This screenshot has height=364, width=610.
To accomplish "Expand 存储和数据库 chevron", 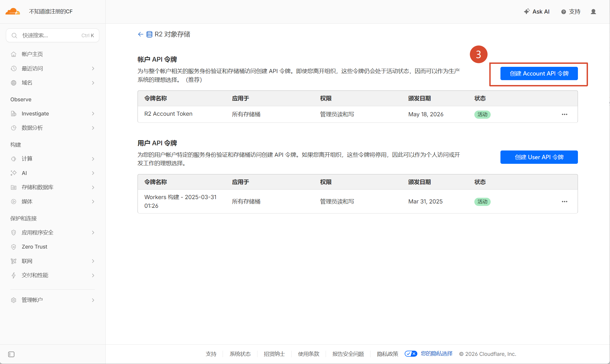I will click(93, 187).
